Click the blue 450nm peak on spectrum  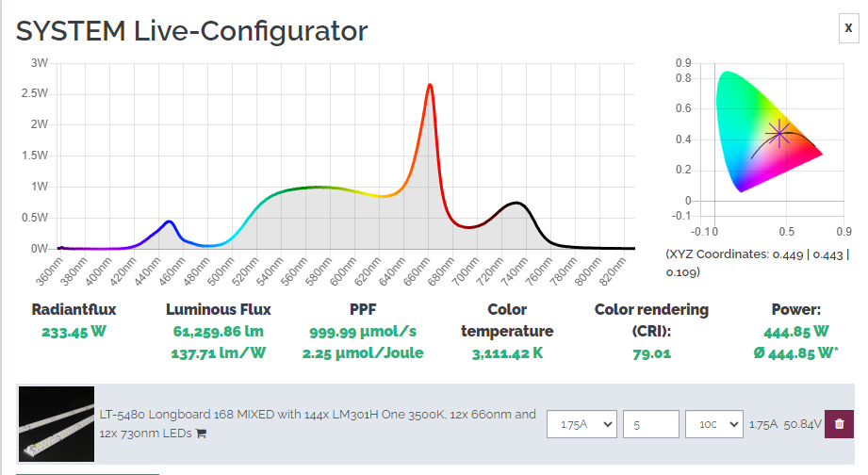click(170, 222)
